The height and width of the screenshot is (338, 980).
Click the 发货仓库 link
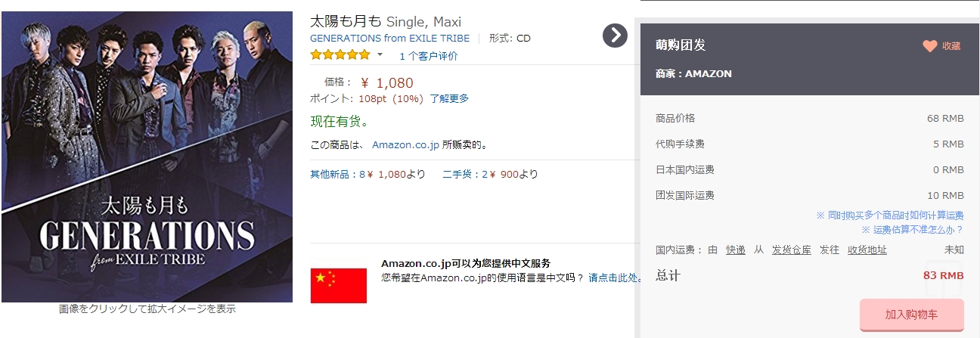click(x=791, y=250)
